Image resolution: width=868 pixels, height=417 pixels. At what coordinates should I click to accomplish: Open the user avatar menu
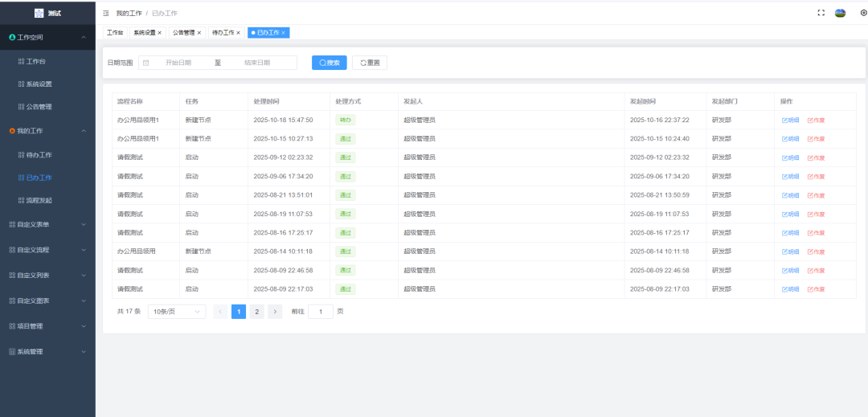click(x=840, y=13)
